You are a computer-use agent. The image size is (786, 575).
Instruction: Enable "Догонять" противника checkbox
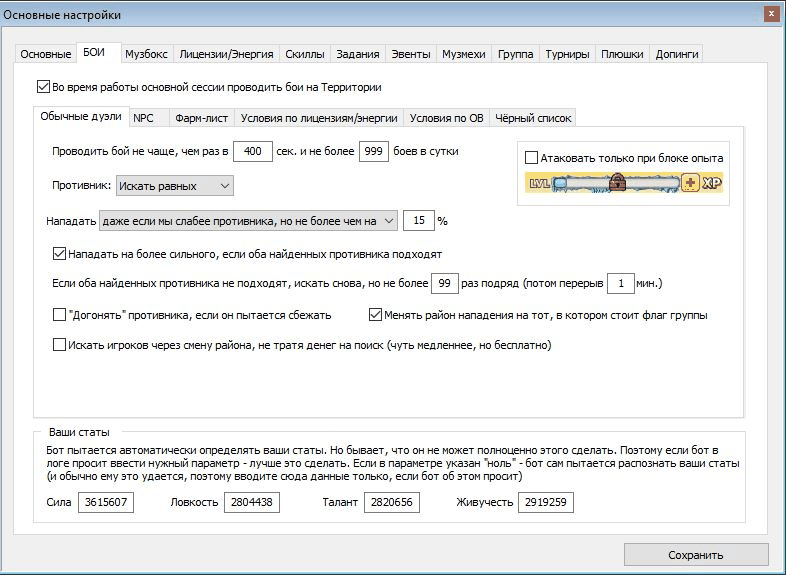pyautogui.click(x=59, y=315)
